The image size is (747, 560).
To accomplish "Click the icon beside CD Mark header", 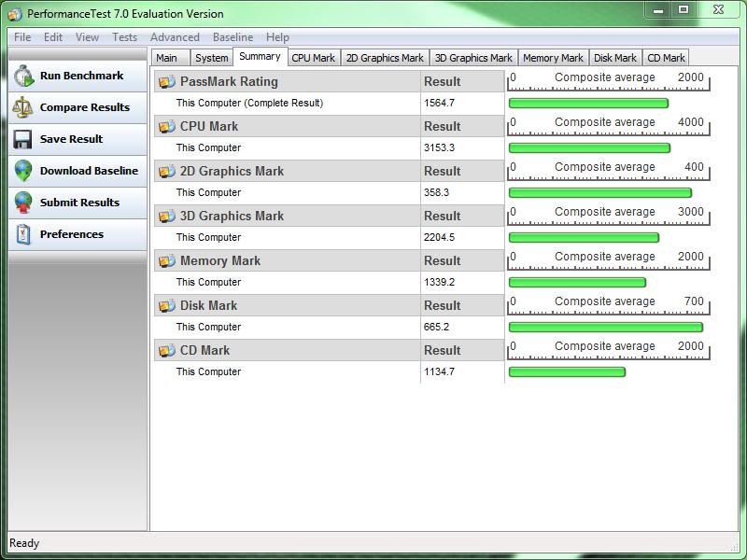I will coord(167,351).
